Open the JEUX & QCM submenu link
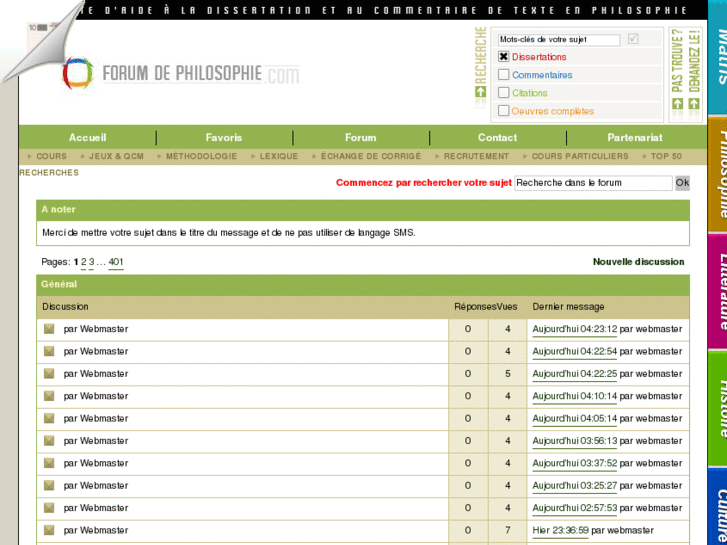The width and height of the screenshot is (727, 545). point(116,156)
